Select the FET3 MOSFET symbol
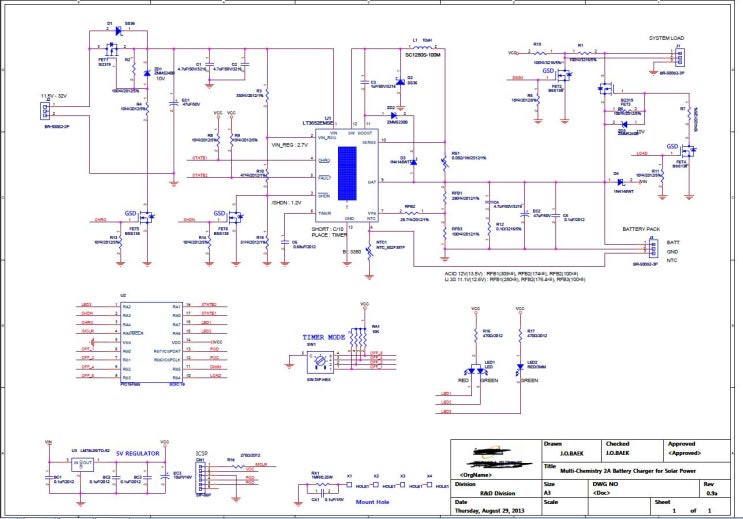Viewport: 743px width, 519px height. 605,89
